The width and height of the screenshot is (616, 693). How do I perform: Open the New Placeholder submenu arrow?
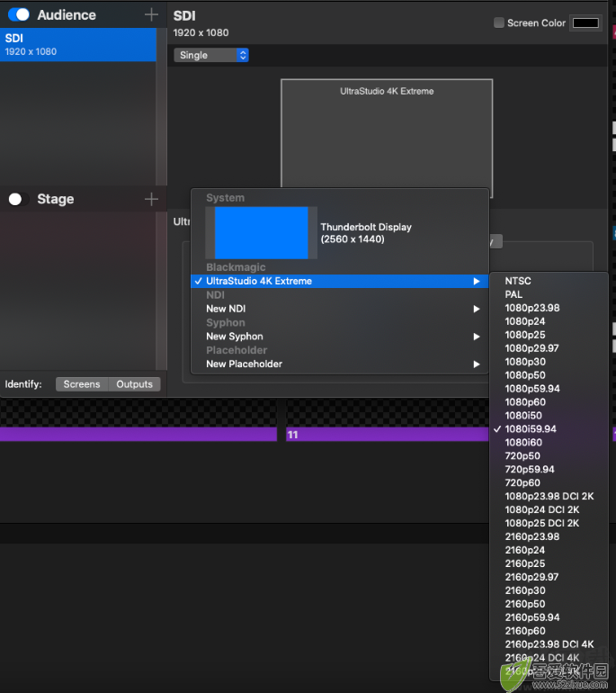click(x=477, y=364)
